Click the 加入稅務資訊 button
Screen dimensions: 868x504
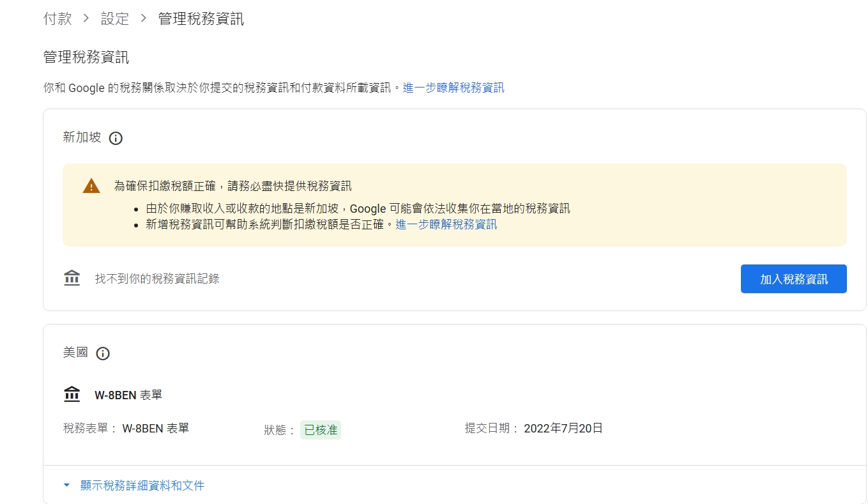793,279
